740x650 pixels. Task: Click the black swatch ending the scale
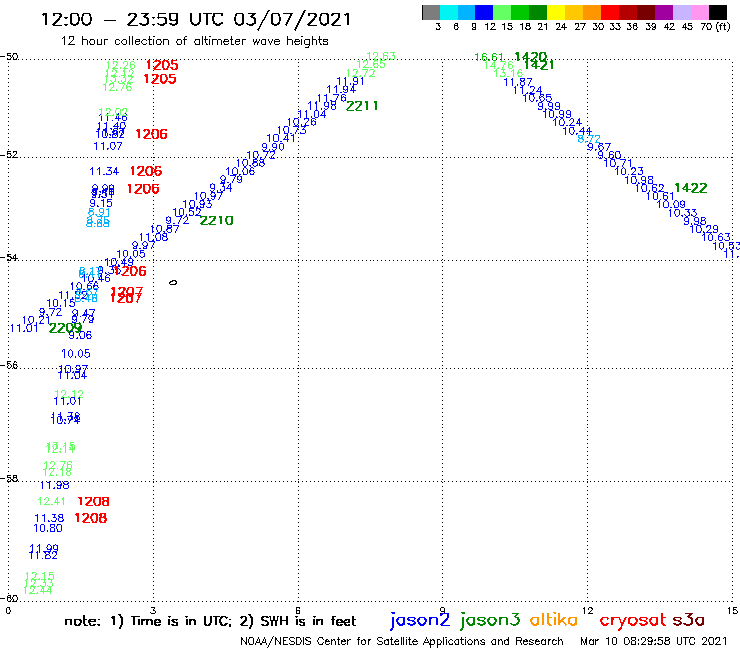pos(717,12)
